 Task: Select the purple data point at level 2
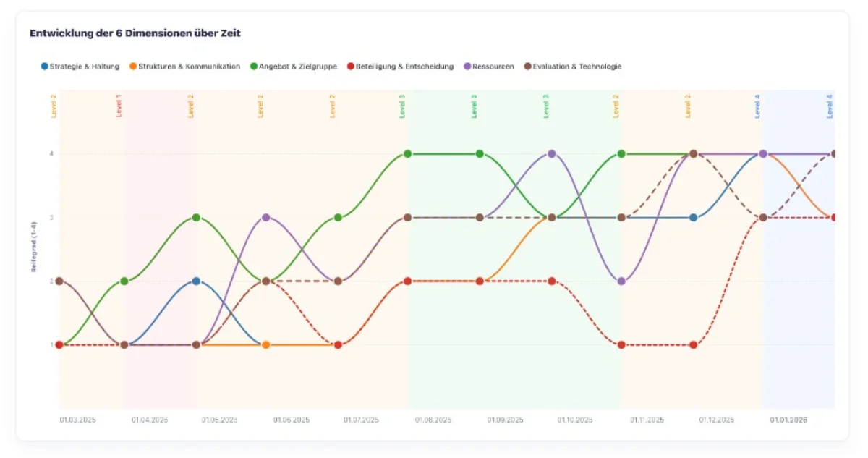click(x=621, y=281)
